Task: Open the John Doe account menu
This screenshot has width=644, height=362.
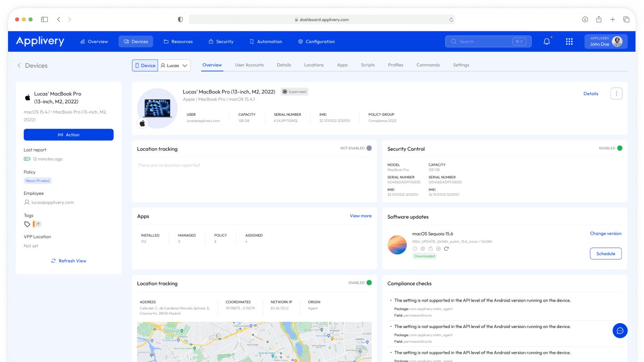Action: (606, 42)
